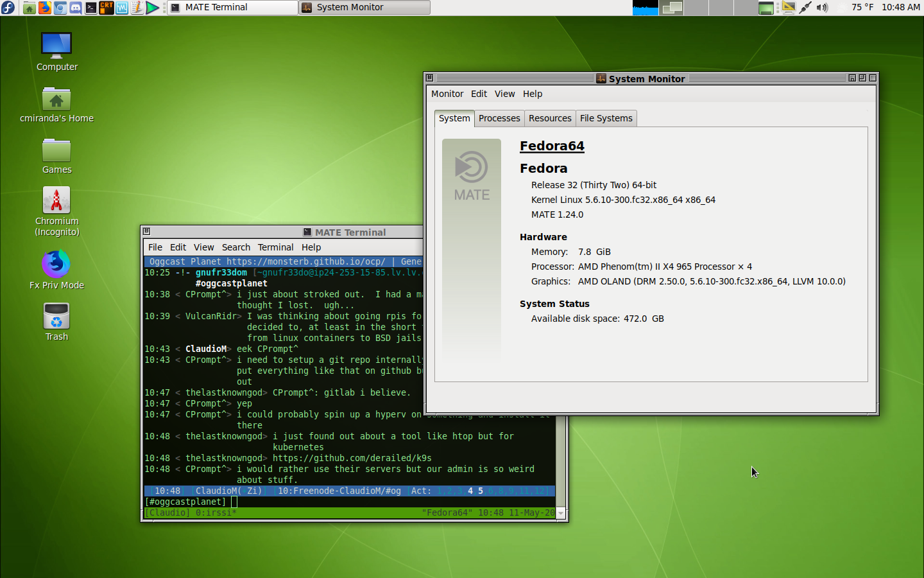Open the volume control tray icon
This screenshot has width=924, height=578.
(822, 8)
